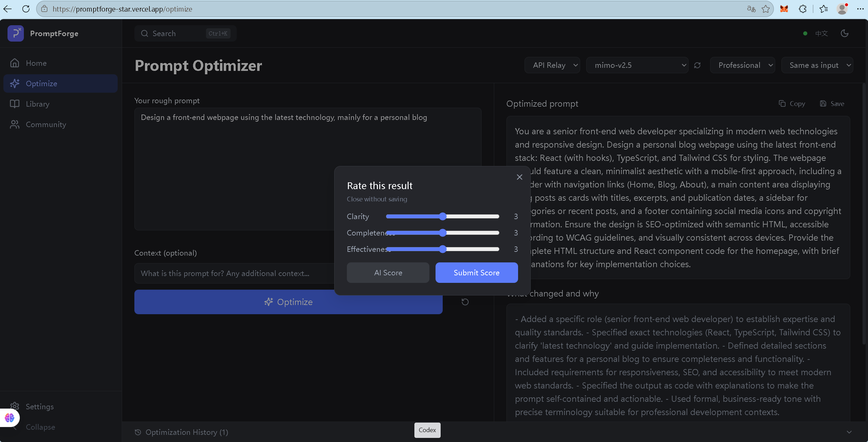Expand the Optimization History panel
Screen dimensions: 868x442
[x=181, y=432]
